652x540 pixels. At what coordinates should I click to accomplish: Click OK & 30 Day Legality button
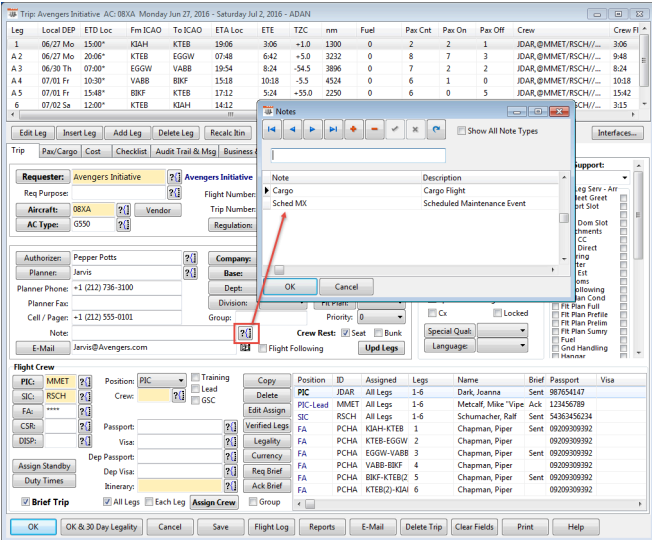pos(101,527)
